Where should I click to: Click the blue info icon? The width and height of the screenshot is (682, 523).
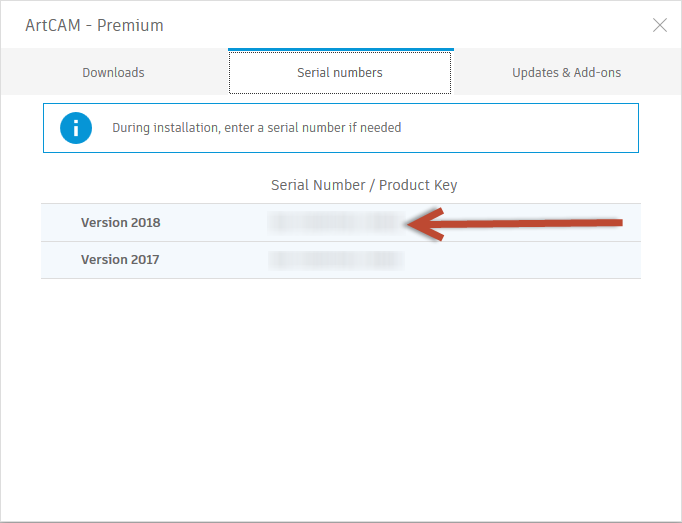(x=76, y=128)
